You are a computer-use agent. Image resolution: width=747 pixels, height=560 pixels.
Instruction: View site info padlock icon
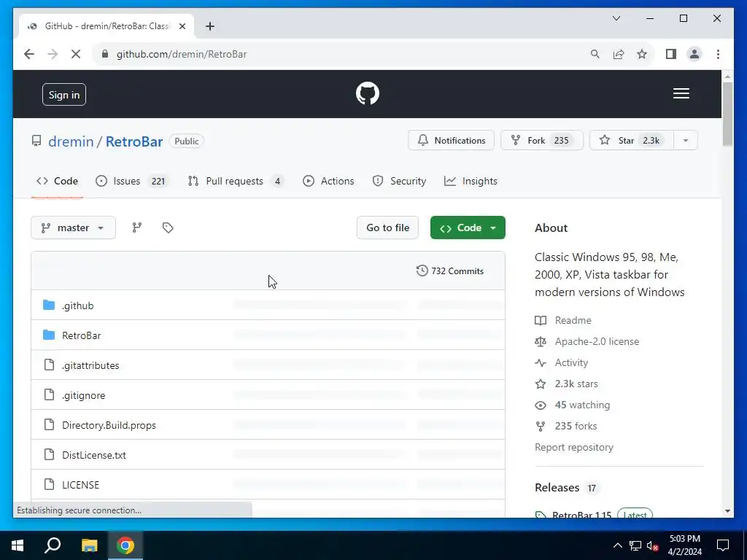pyautogui.click(x=105, y=54)
